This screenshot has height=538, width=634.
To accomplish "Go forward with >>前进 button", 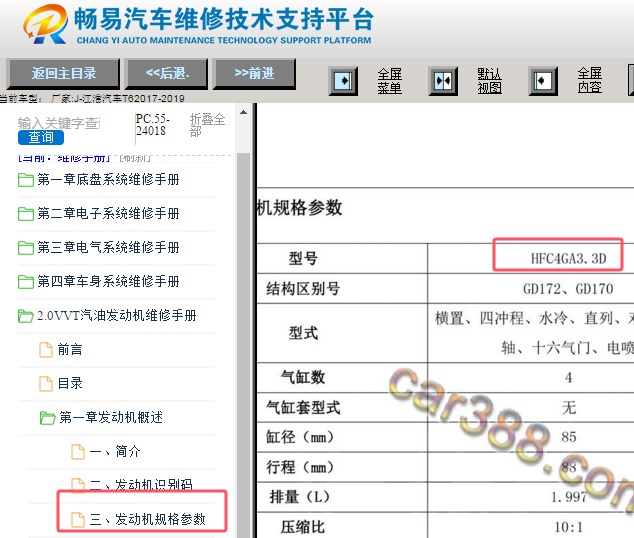I will [x=254, y=74].
